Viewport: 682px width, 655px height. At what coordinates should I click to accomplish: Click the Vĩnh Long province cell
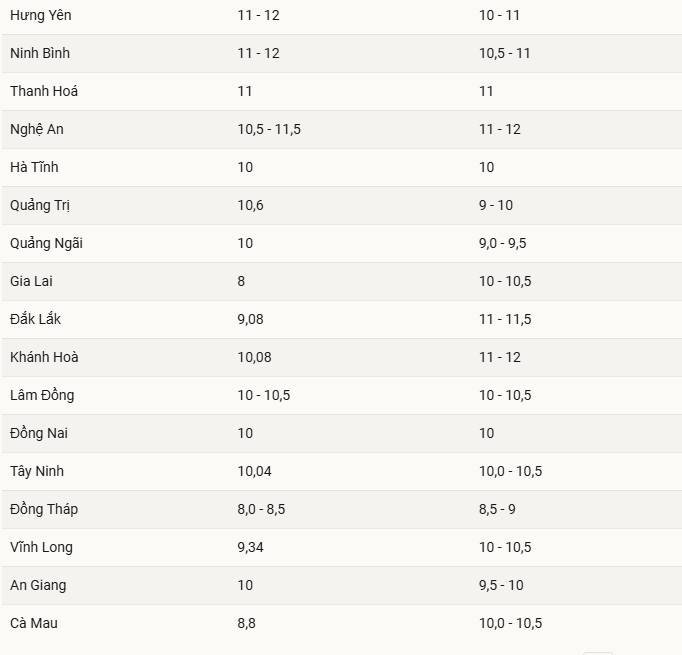point(41,547)
